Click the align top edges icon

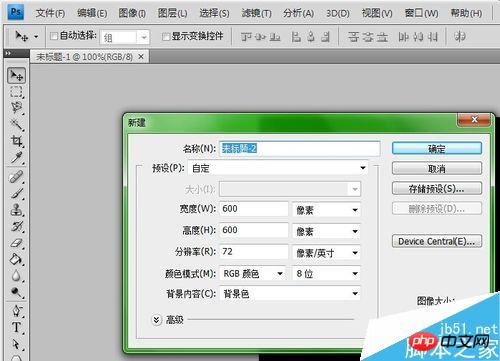click(x=246, y=37)
